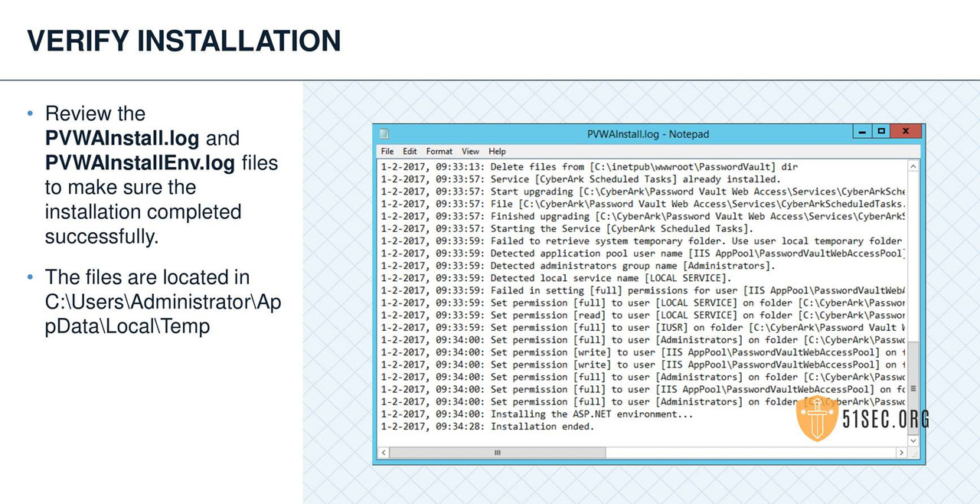Click the 'Delete files from' log line
The image size is (980, 504).
589,166
